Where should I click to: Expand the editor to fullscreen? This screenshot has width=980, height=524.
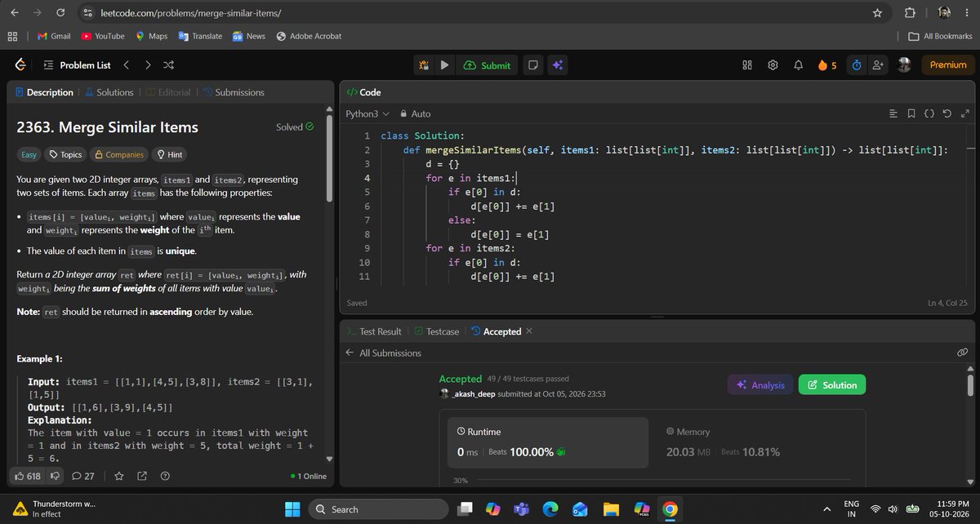[964, 114]
